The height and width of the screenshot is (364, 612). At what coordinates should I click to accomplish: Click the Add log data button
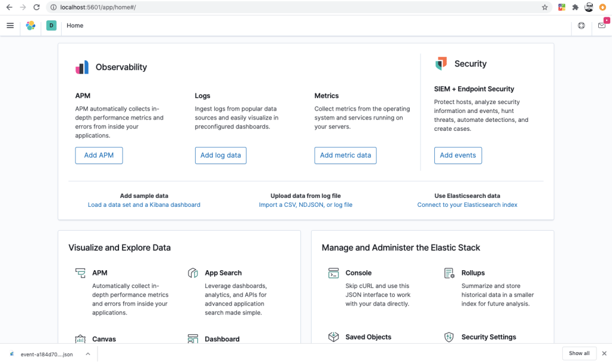[x=220, y=155]
